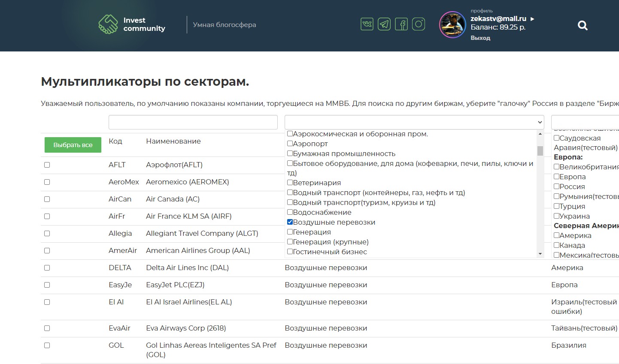Viewport: 619px width, 364px height.
Task: Click the Выход logout link
Action: coord(480,38)
